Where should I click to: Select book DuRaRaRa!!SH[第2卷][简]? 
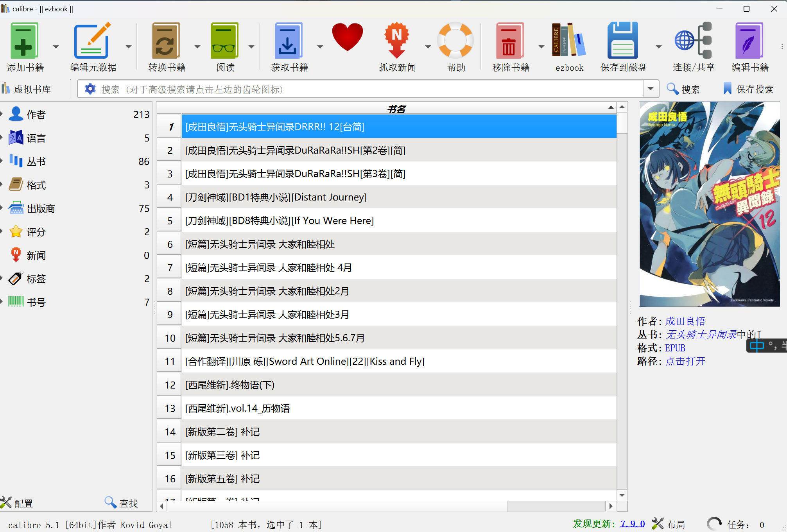tap(399, 150)
